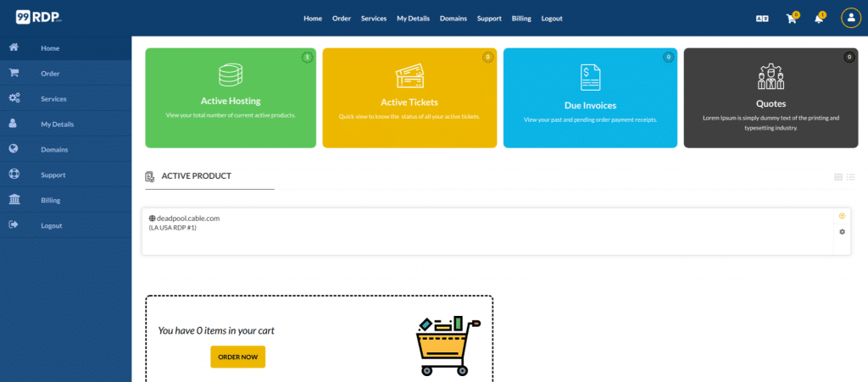Open the user profile avatar icon
Image resolution: width=868 pixels, height=382 pixels.
(850, 18)
